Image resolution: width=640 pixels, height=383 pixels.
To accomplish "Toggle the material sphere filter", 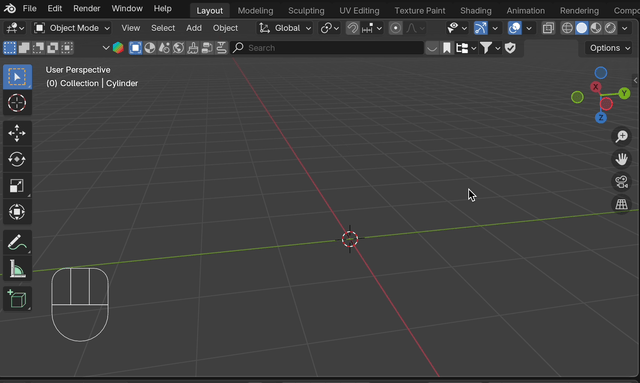I will [150, 48].
